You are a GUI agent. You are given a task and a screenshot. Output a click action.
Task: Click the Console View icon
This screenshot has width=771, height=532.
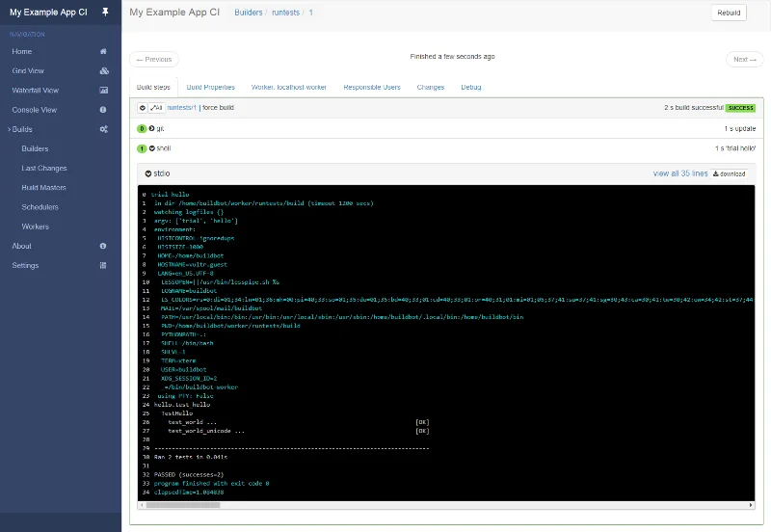coord(103,110)
